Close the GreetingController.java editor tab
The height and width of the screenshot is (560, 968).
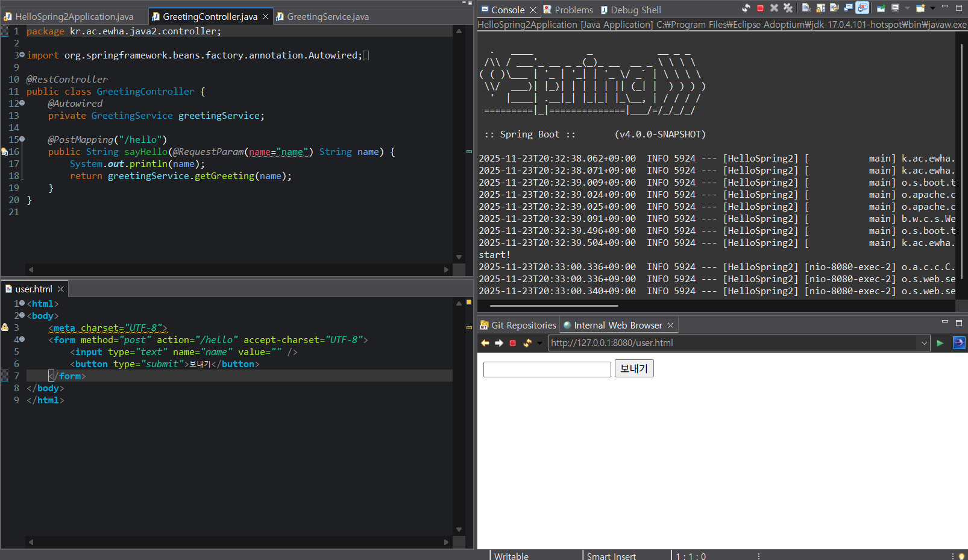click(265, 17)
